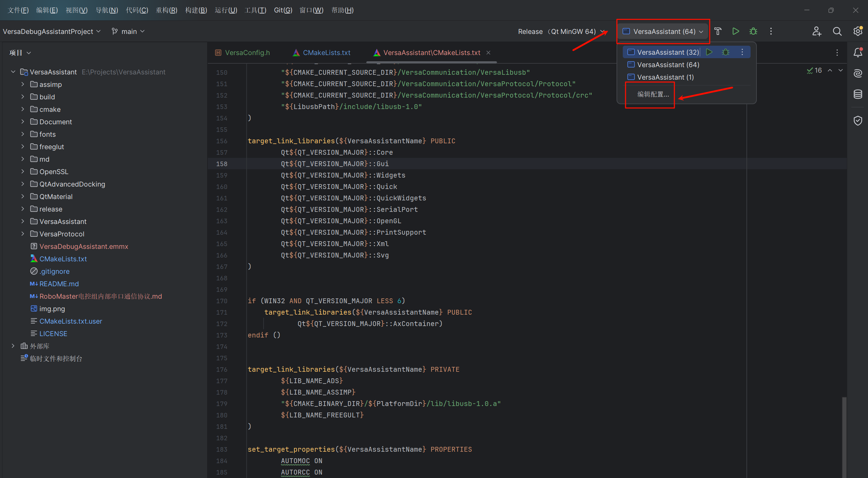Expand the OpenSSL folder
Image resolution: width=868 pixels, height=478 pixels.
point(23,172)
